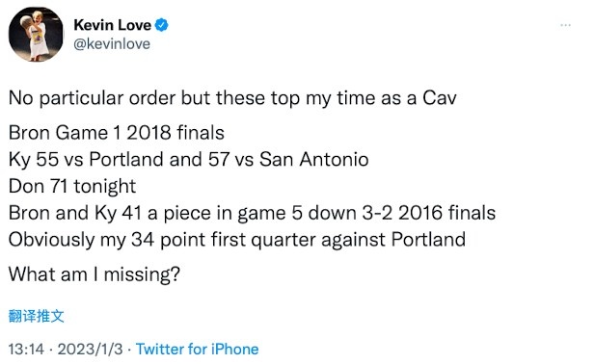Click the question "What am I missing?"
This screenshot has height=364, width=594.
tap(94, 273)
